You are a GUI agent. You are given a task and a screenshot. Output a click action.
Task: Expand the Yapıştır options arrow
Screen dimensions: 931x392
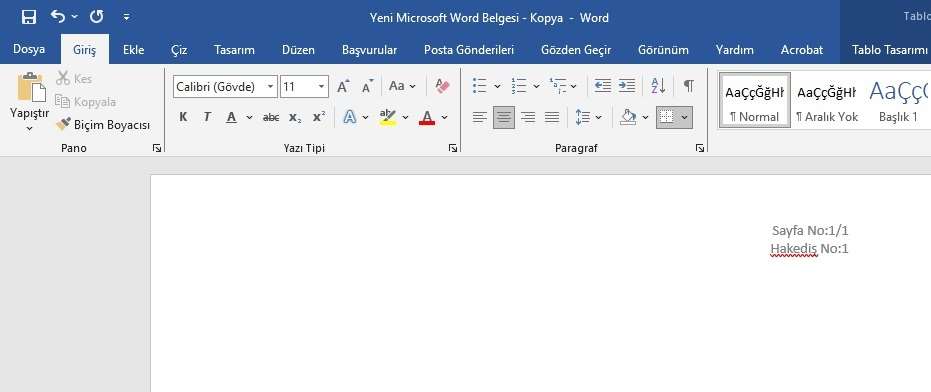[30, 128]
